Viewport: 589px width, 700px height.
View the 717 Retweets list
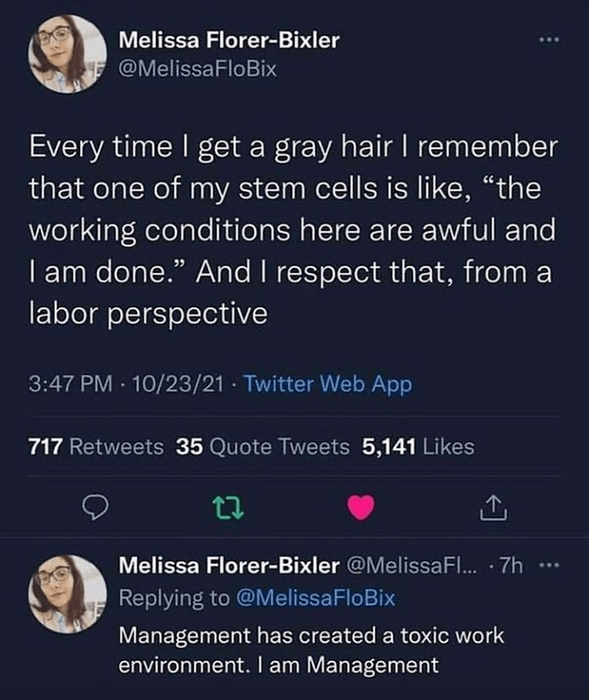pos(96,446)
